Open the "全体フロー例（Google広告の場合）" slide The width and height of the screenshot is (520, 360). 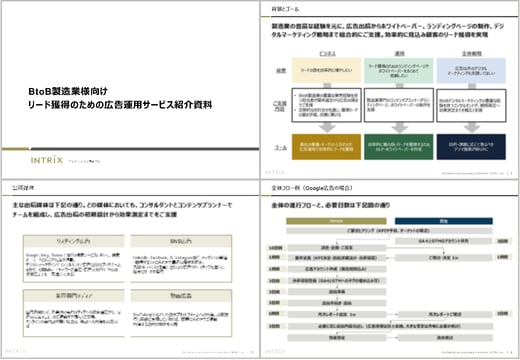[x=390, y=269]
